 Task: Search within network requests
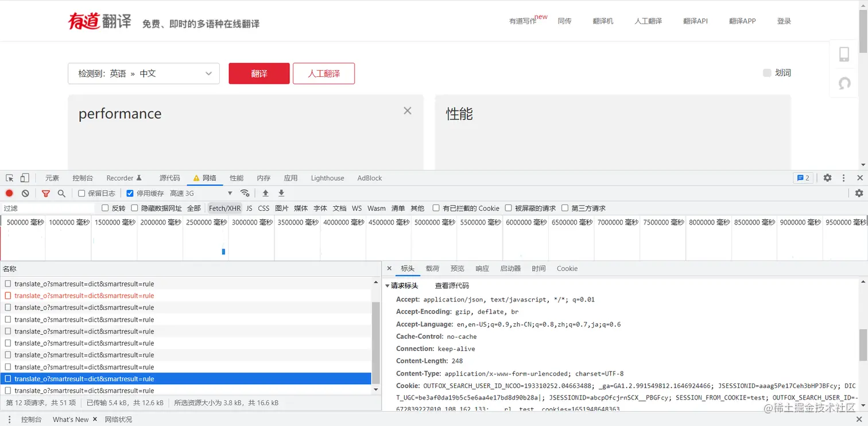pyautogui.click(x=61, y=193)
